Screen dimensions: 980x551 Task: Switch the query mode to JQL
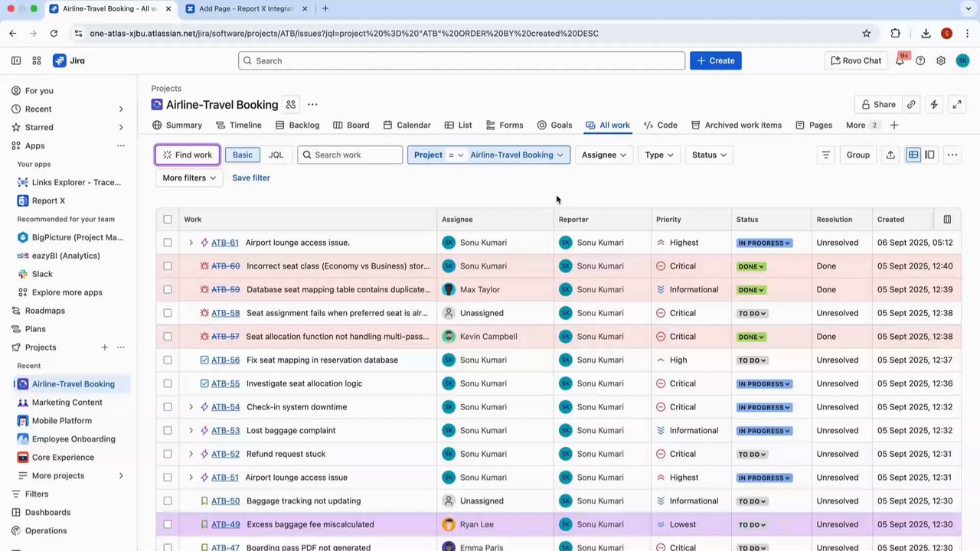276,155
